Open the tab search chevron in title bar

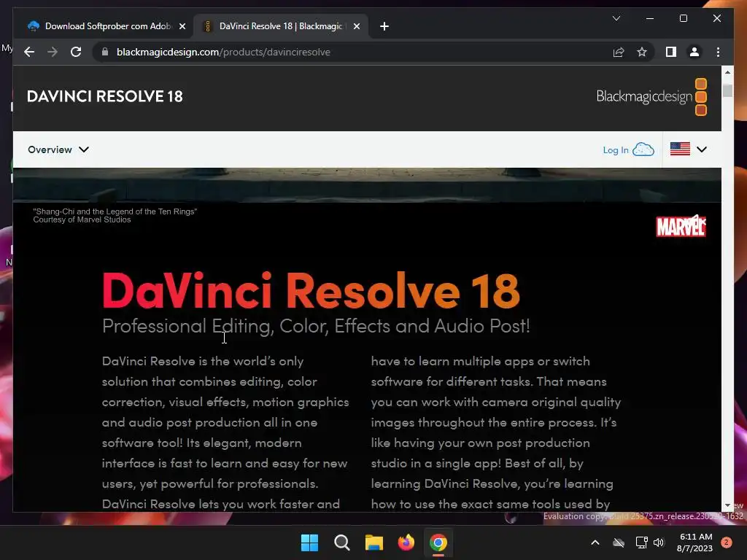click(x=616, y=18)
